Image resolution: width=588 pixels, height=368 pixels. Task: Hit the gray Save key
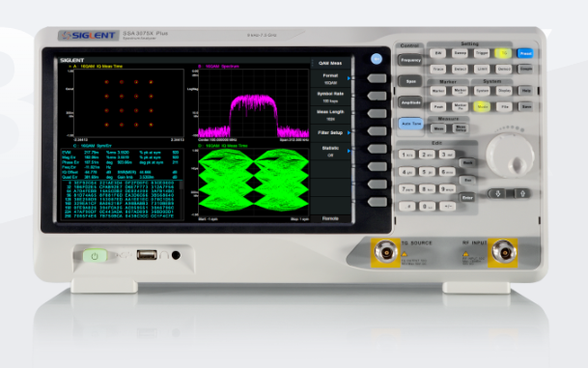(x=526, y=106)
